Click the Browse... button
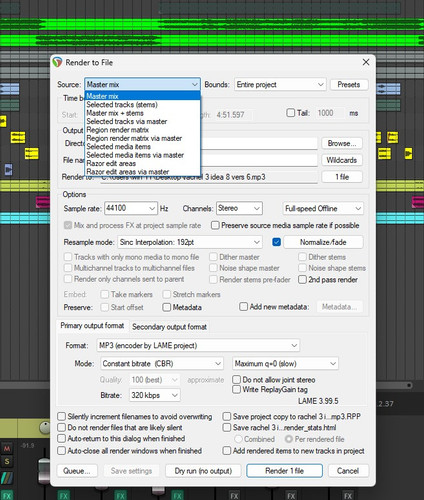The height and width of the screenshot is (500, 424). (342, 143)
